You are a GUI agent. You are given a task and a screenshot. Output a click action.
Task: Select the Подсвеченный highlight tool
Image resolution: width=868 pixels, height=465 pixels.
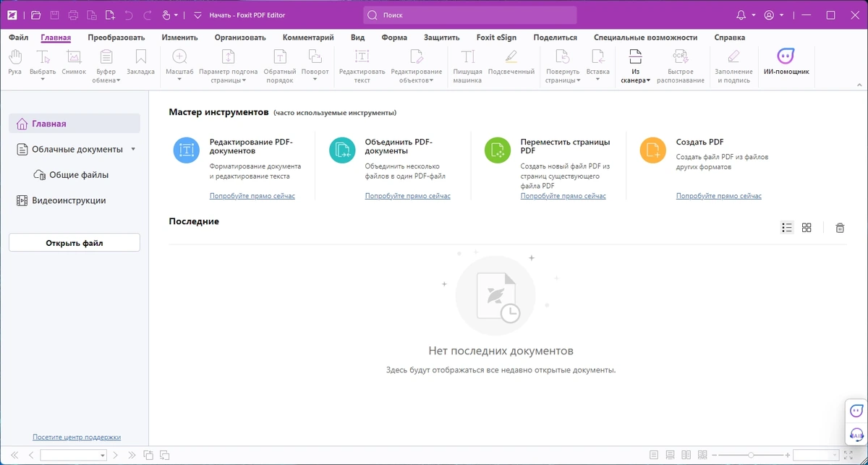(511, 62)
